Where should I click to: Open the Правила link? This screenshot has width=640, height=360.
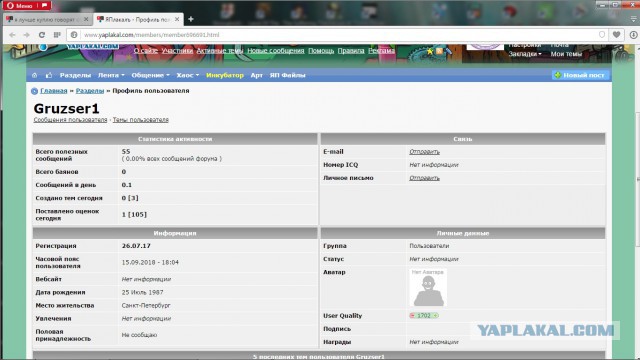point(351,51)
